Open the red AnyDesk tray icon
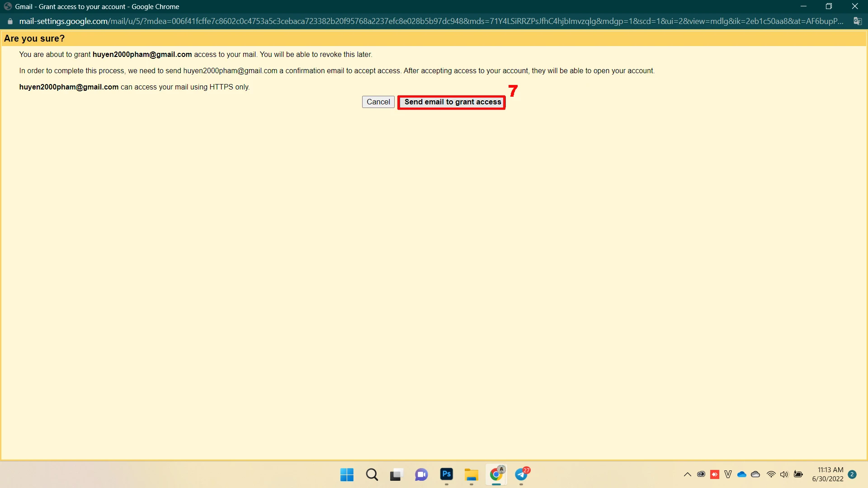The image size is (868, 488). [x=715, y=474]
